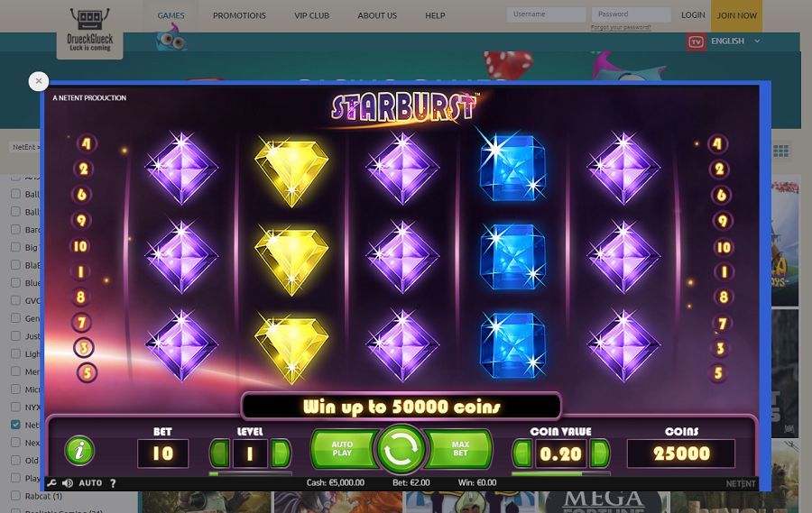Screen dimensions: 812x513
Task: Switch to grid view icon
Action: pyautogui.click(x=780, y=151)
